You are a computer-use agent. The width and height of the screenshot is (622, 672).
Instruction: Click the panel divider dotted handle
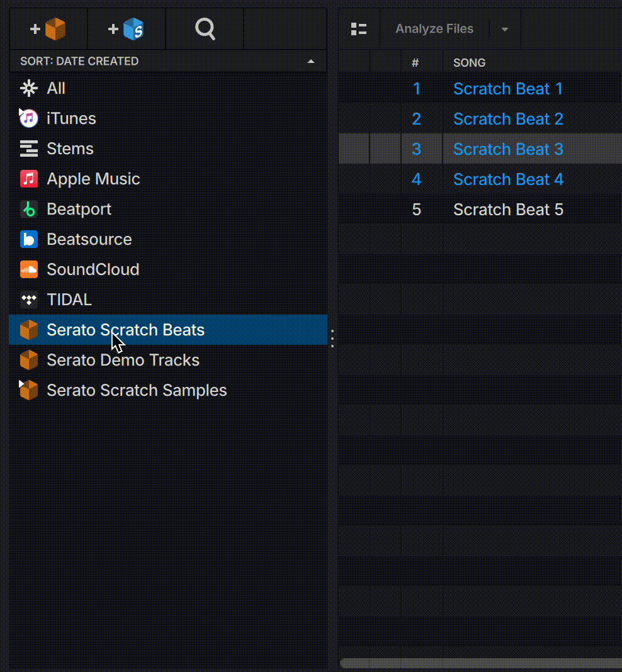tap(332, 338)
